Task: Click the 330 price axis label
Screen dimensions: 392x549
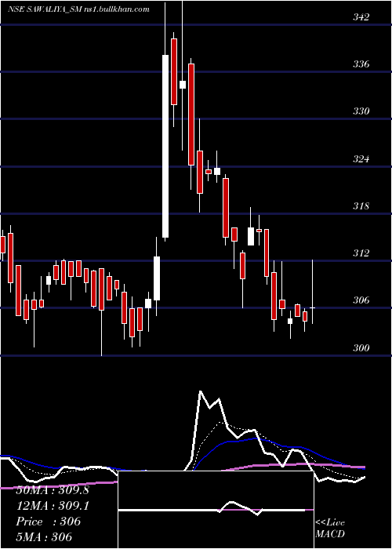Action: pos(361,111)
